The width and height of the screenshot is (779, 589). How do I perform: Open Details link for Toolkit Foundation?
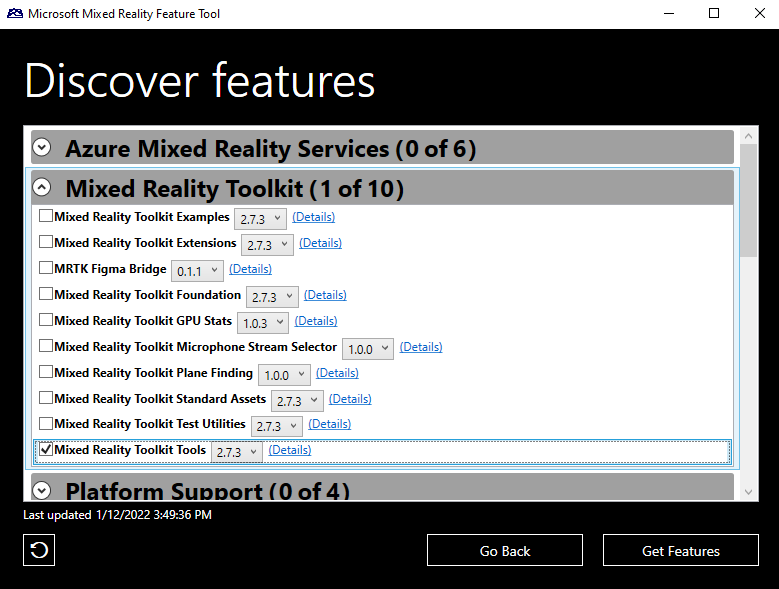pos(325,295)
